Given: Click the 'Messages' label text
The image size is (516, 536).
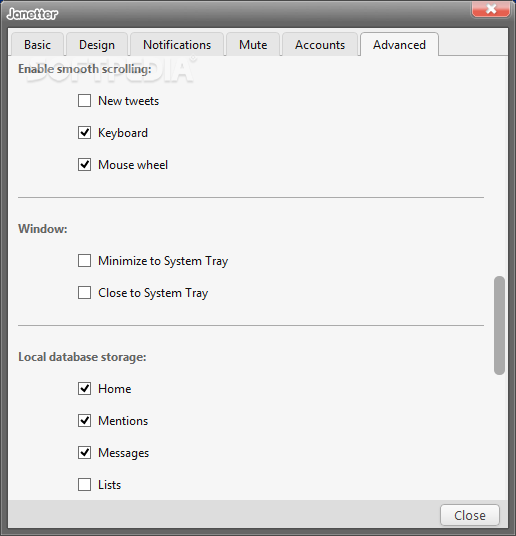Looking at the screenshot, I should pos(123,453).
